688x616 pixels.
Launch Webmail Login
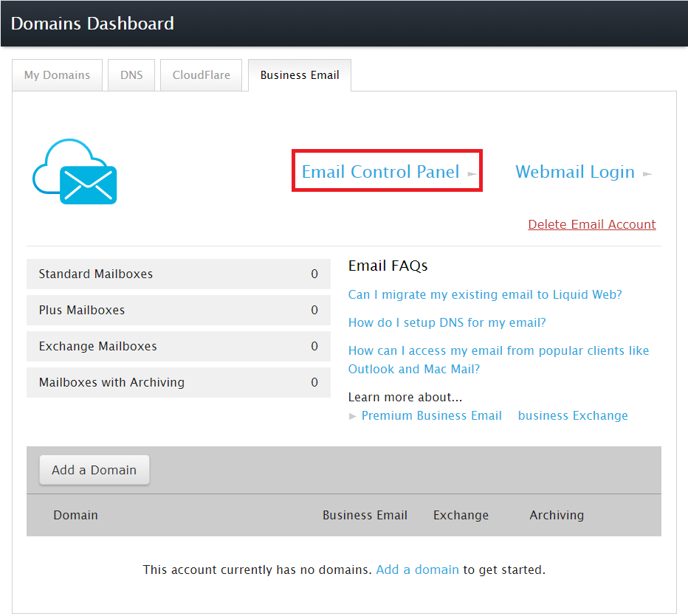[575, 171]
